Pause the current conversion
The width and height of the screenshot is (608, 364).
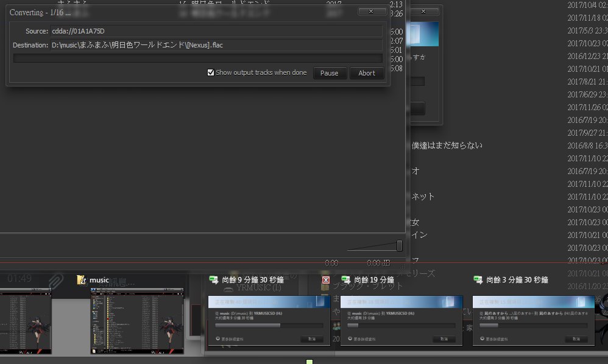pyautogui.click(x=330, y=73)
